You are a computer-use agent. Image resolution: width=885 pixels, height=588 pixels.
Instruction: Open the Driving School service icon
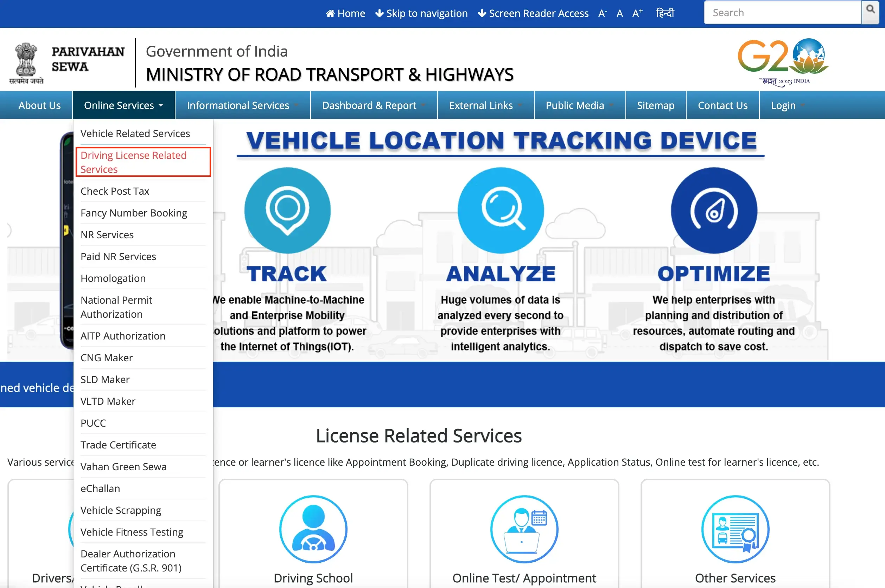313,529
